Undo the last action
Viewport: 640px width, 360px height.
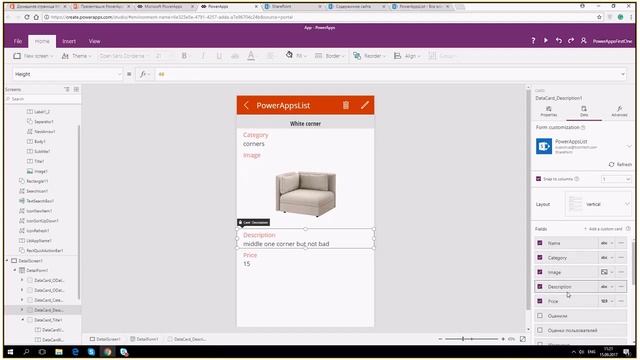tap(558, 41)
